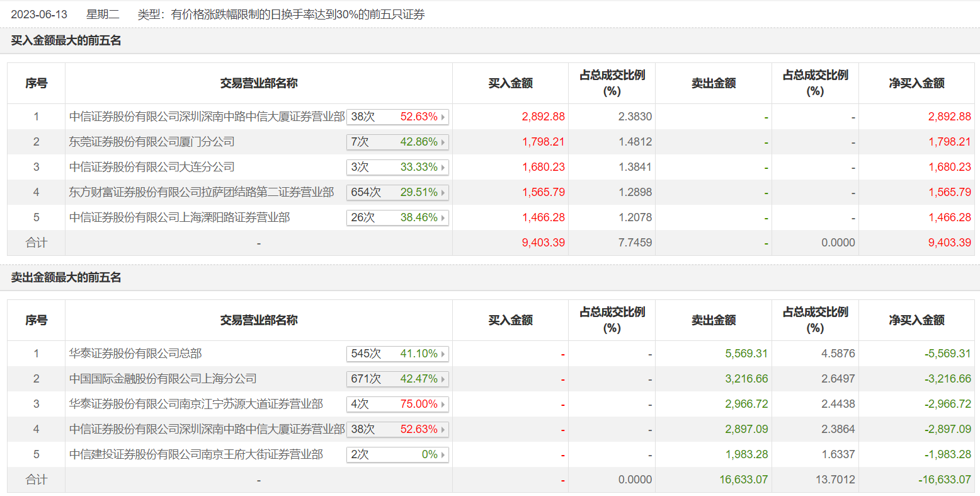Expand the 654次 29.51% stats box

pyautogui.click(x=397, y=192)
